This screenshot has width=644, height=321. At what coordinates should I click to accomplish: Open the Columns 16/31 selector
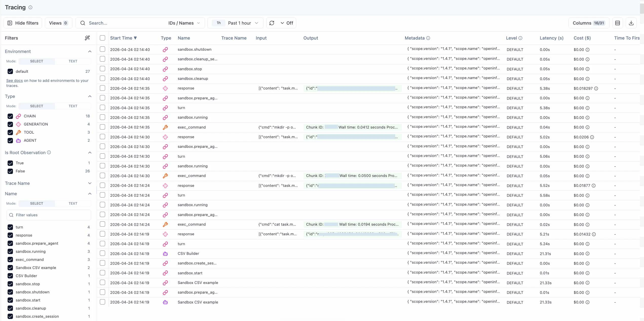pyautogui.click(x=589, y=23)
